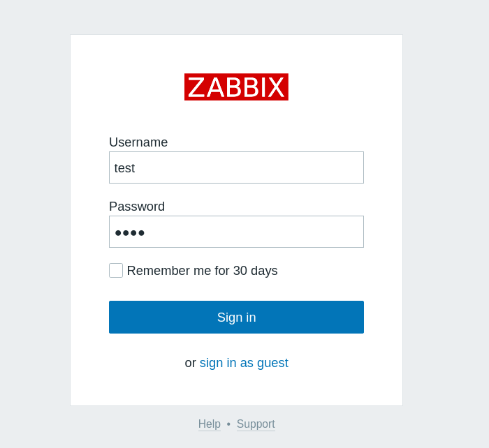Click the 'test' text in Username field

(124, 168)
